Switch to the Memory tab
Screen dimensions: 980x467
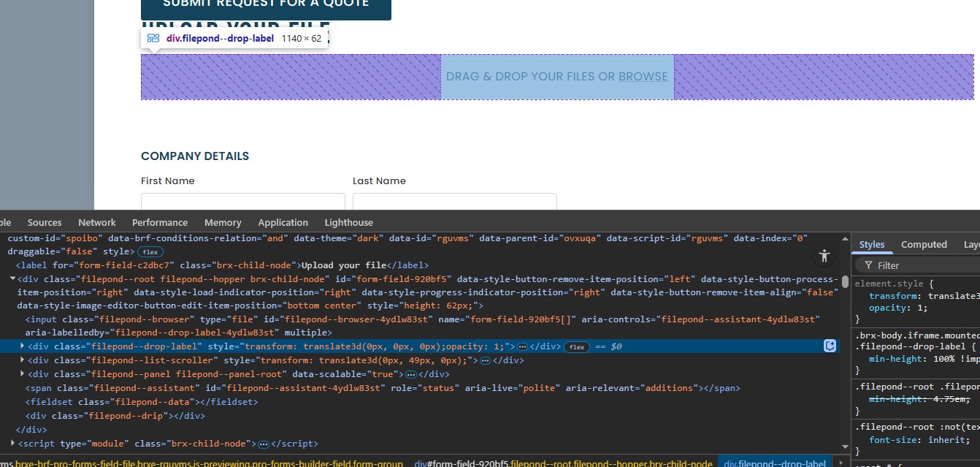click(x=223, y=223)
